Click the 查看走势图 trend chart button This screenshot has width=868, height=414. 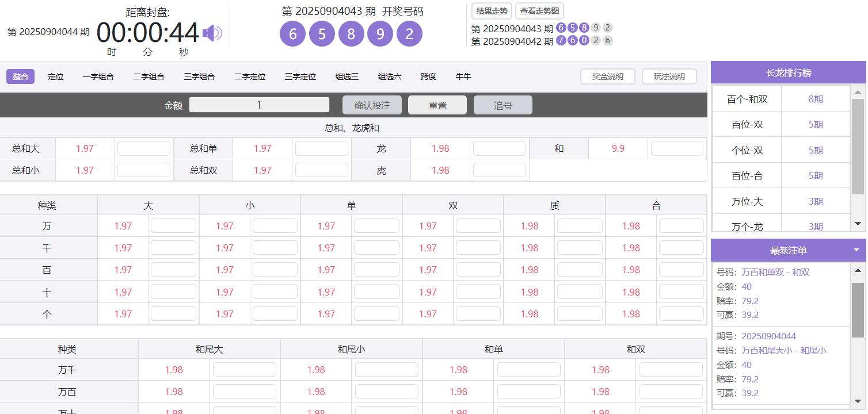click(539, 10)
